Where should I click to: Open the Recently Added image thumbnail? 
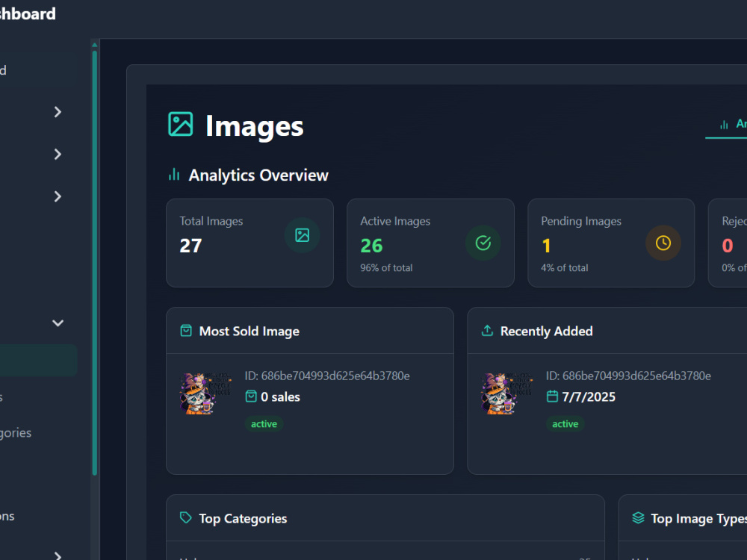click(x=506, y=393)
